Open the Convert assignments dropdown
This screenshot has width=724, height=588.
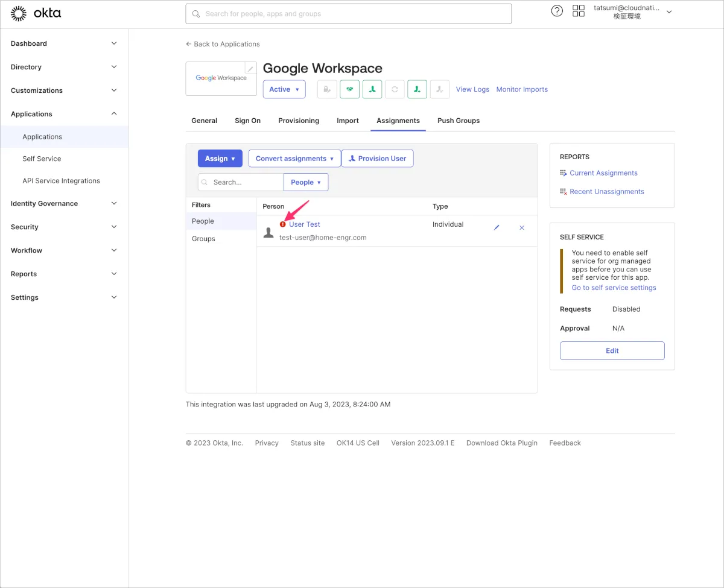coord(294,159)
